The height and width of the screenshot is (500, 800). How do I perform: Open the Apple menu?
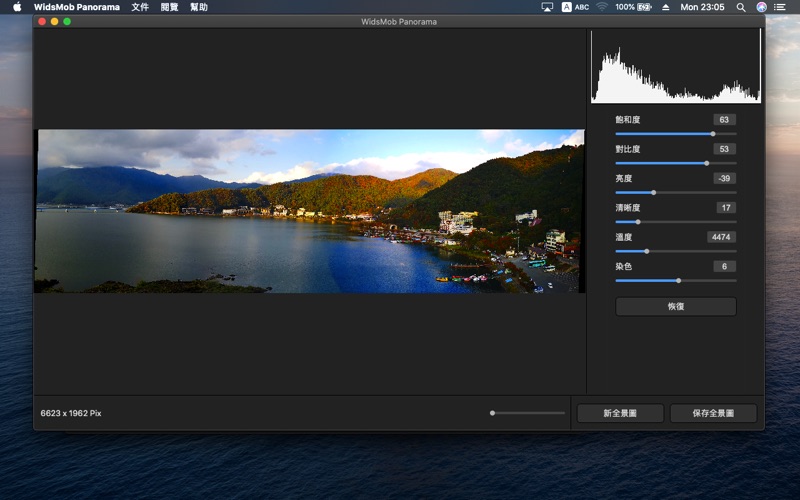[x=17, y=7]
